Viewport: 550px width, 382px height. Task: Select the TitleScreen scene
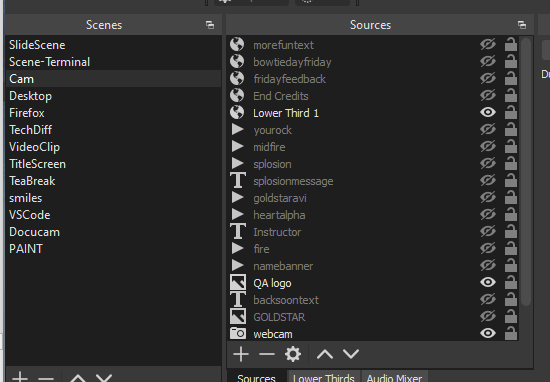114,164
